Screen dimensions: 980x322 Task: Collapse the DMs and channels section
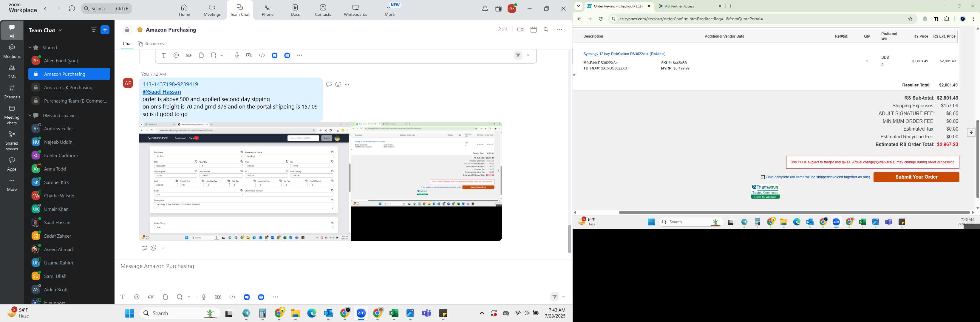click(30, 116)
